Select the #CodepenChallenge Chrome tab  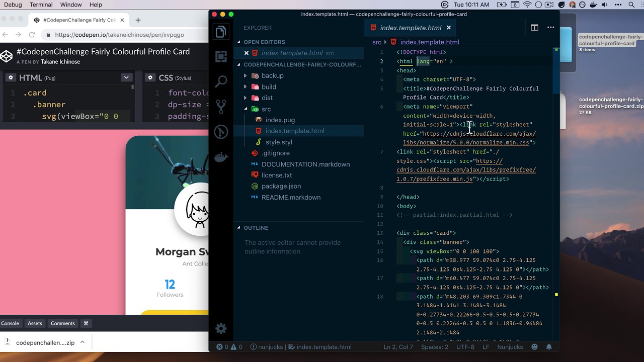(x=78, y=20)
